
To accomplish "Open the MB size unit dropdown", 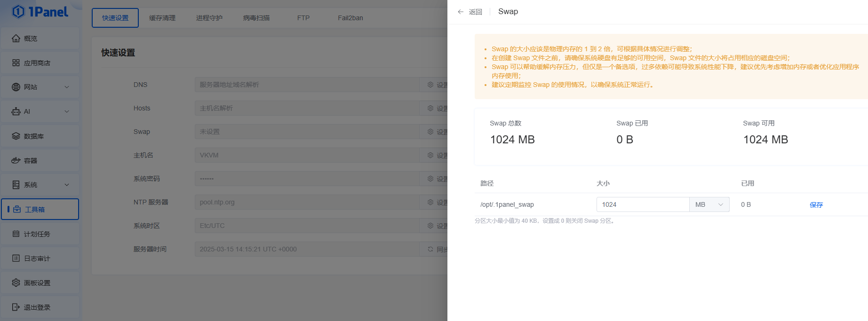I will pyautogui.click(x=709, y=204).
